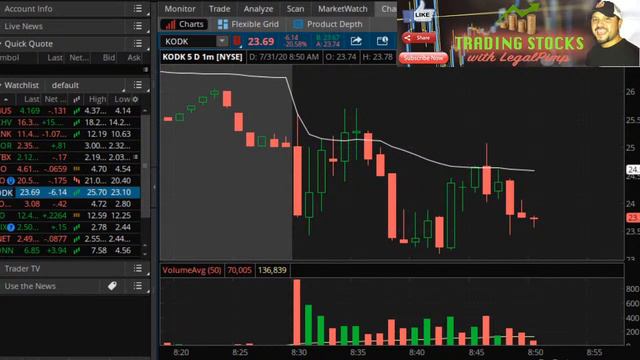This screenshot has width=640, height=360.
Task: Click the 'KODK 5 D 1m [NYSE]' chart label
Action: click(x=202, y=57)
